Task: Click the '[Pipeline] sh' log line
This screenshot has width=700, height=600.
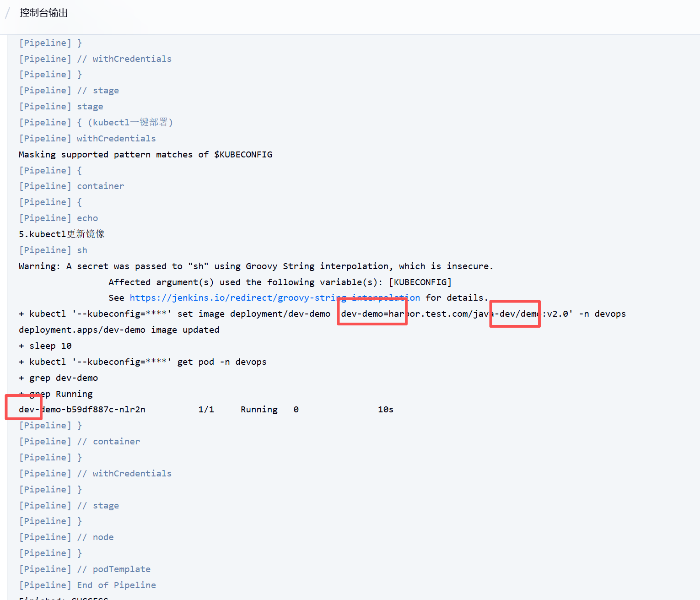Action: pyautogui.click(x=53, y=250)
